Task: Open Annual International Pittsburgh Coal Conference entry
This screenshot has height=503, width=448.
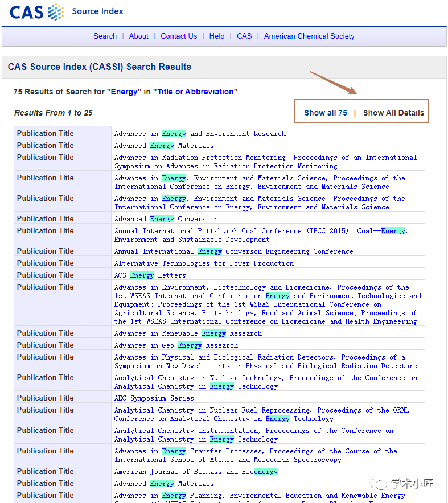Action: [x=261, y=235]
